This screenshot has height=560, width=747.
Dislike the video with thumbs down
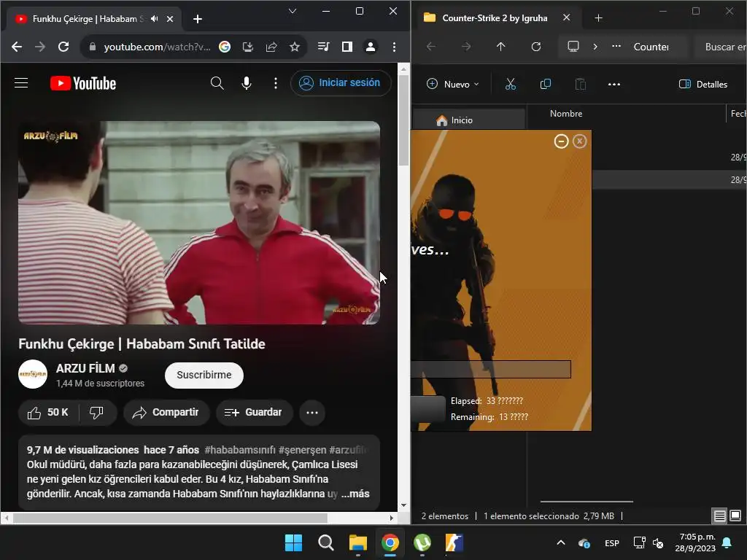[96, 413]
